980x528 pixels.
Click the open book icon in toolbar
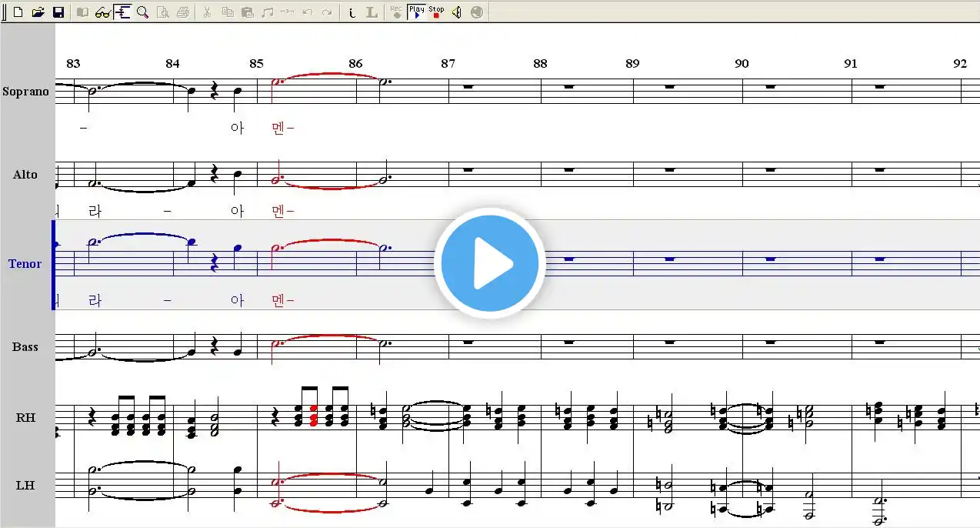(82, 12)
